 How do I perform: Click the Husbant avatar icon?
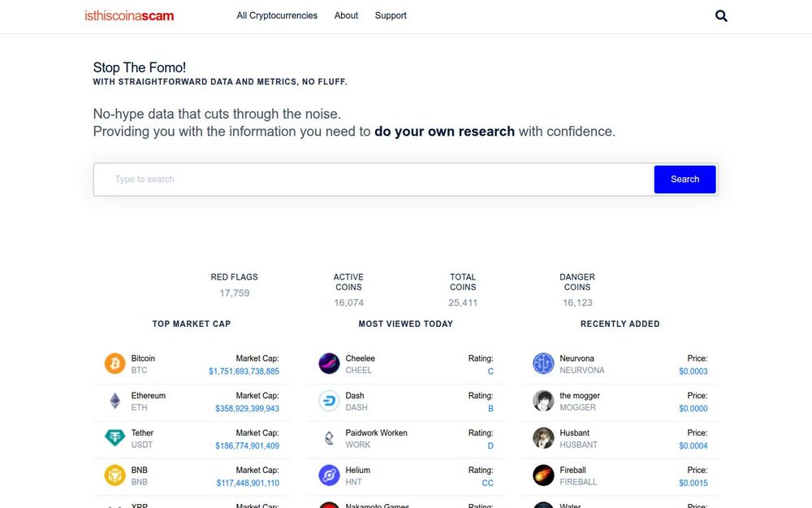543,438
